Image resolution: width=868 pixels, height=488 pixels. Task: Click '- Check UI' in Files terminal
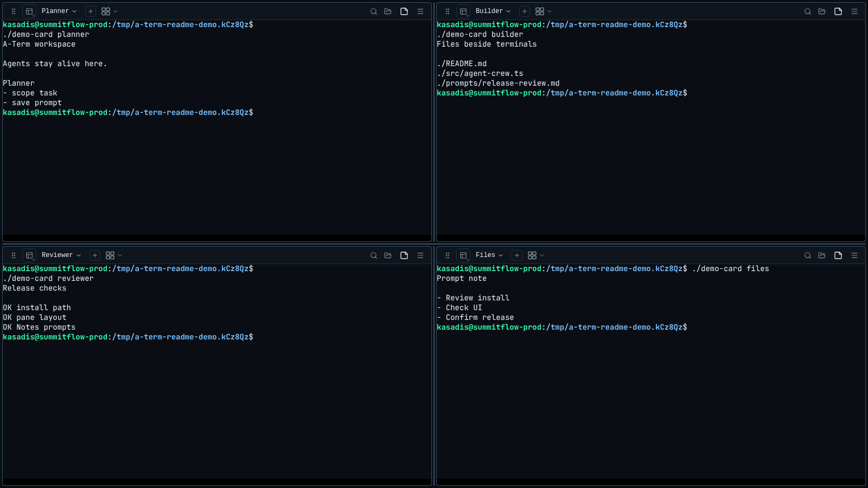click(459, 308)
